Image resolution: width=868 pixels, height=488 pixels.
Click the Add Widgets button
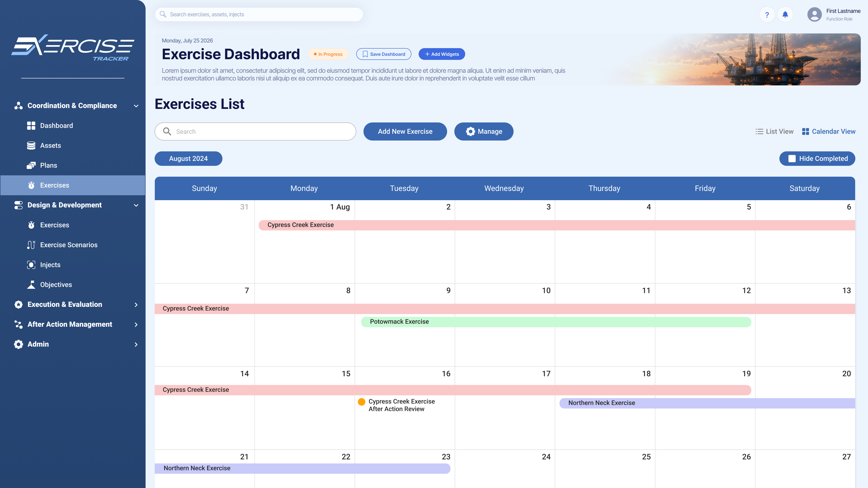442,54
